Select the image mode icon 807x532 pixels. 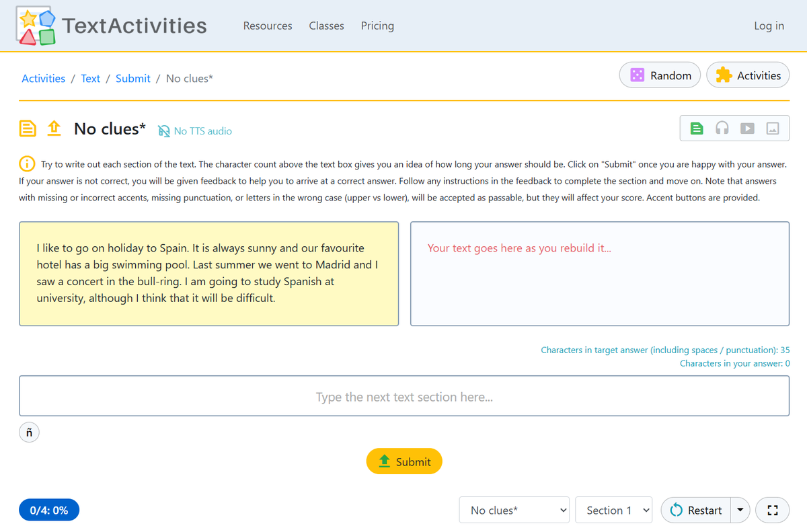coord(773,128)
